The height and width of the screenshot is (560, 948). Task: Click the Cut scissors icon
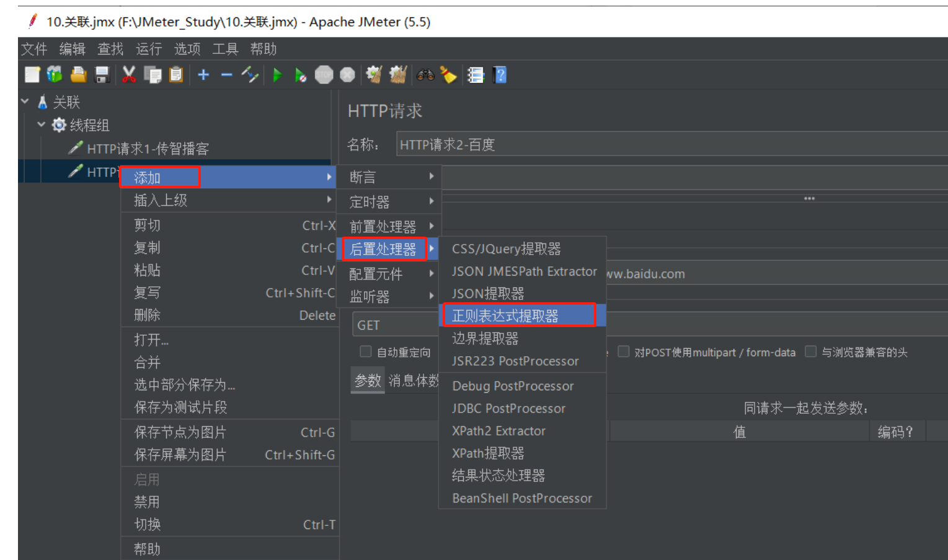point(129,75)
